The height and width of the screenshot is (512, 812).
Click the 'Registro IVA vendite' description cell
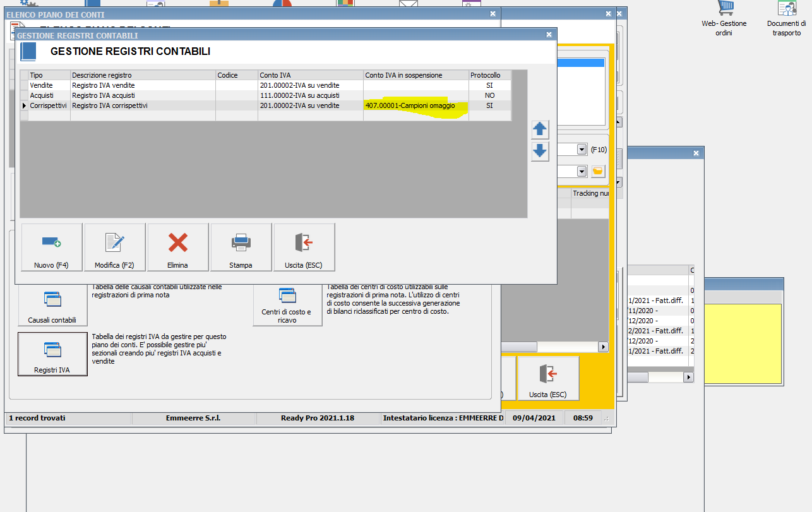tap(143, 85)
